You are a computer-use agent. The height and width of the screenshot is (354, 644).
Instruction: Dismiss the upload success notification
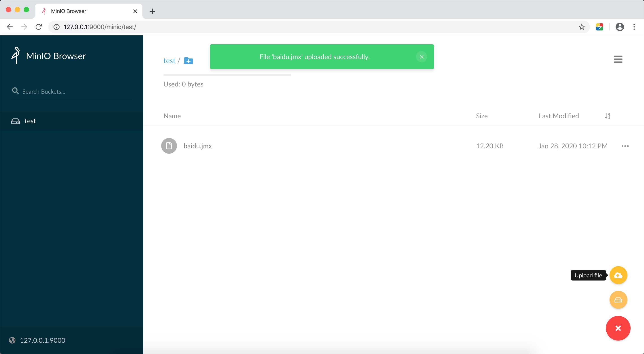tap(421, 57)
